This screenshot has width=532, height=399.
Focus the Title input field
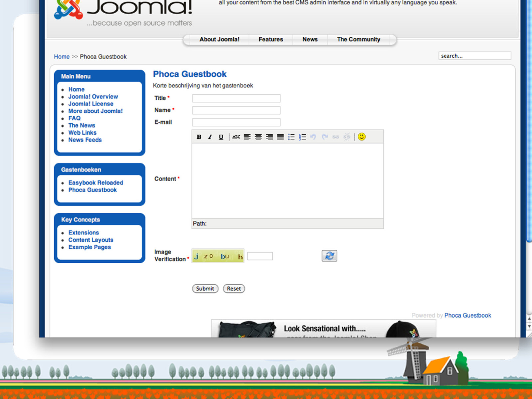[x=236, y=98]
